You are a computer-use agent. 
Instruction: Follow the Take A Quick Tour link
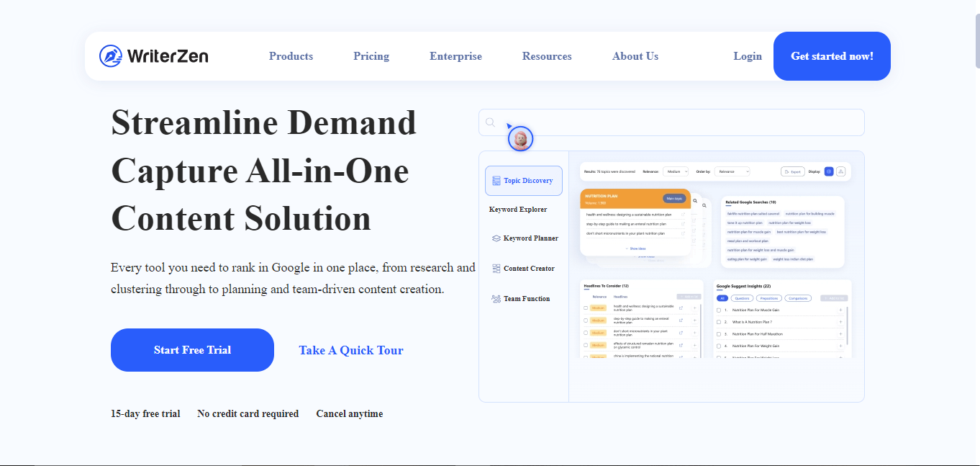coord(351,350)
